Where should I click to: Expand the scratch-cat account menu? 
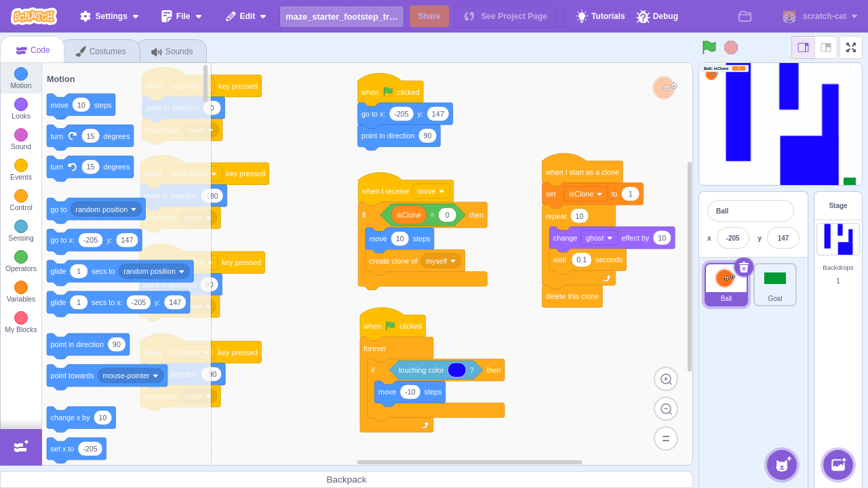coord(820,16)
